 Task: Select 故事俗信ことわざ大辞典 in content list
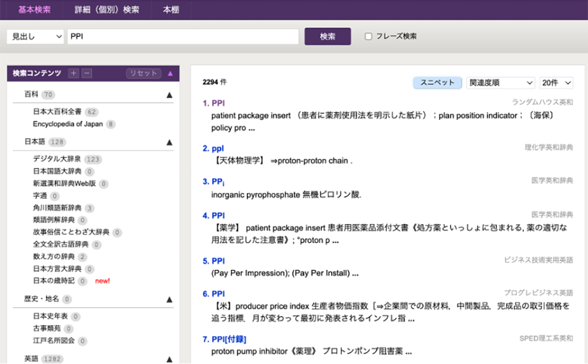(x=71, y=232)
